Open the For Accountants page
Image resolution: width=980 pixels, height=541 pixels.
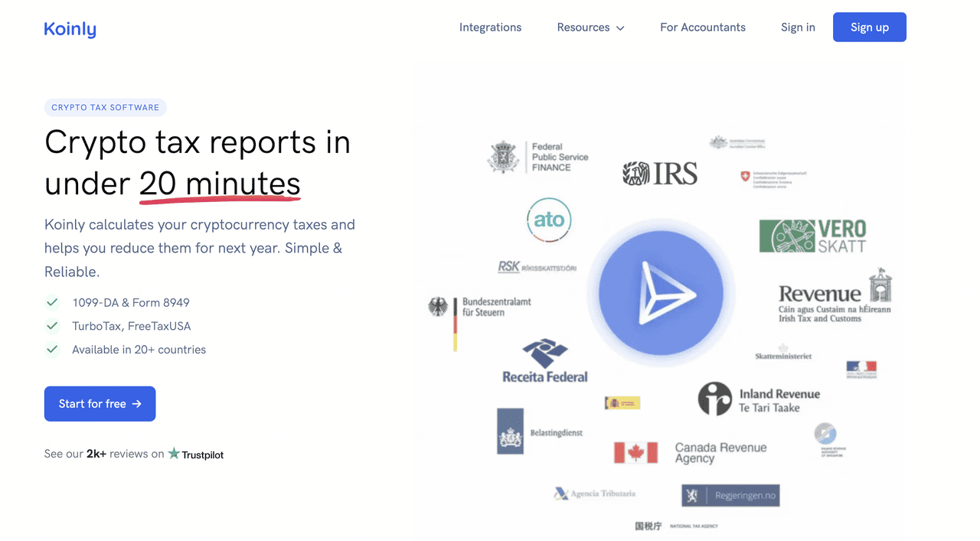pyautogui.click(x=702, y=28)
